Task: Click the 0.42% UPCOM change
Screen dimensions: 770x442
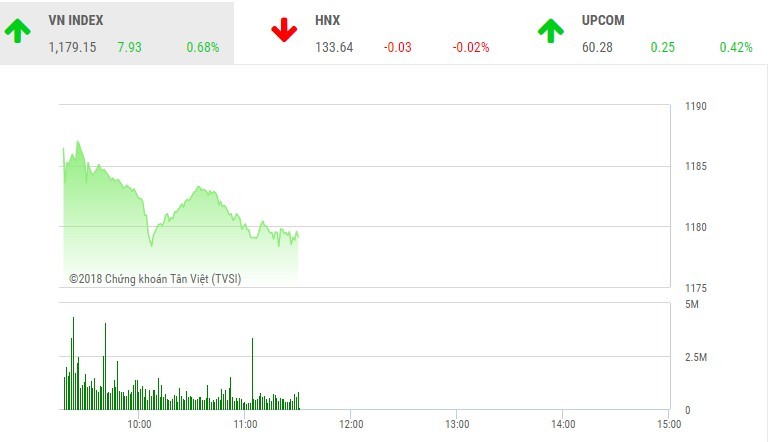Action: (x=736, y=47)
